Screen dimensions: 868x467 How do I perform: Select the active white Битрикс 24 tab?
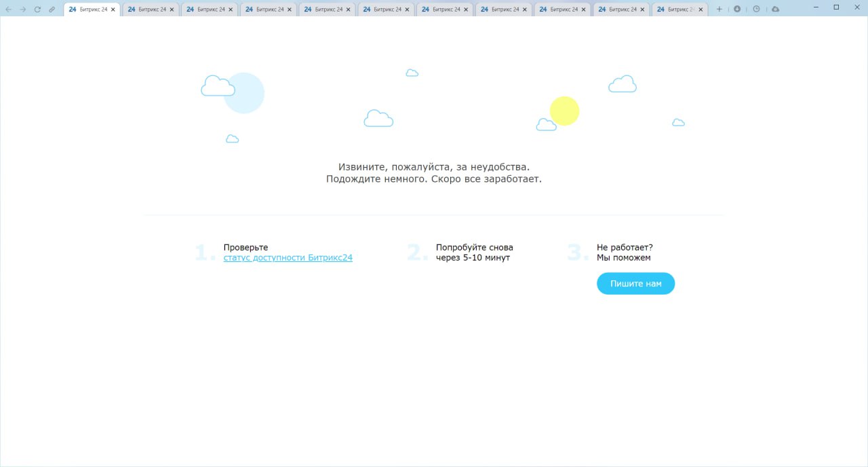click(92, 10)
